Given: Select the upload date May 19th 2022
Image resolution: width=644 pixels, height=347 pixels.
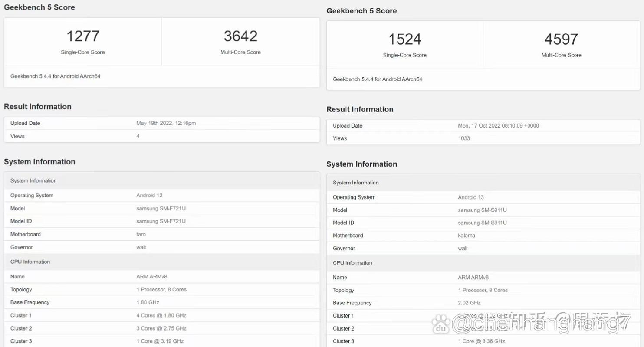Looking at the screenshot, I should [x=166, y=123].
